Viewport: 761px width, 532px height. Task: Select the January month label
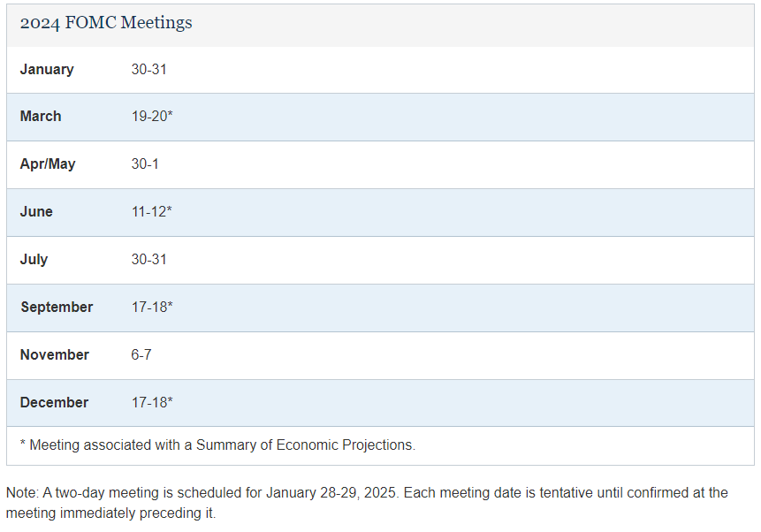[x=47, y=70]
